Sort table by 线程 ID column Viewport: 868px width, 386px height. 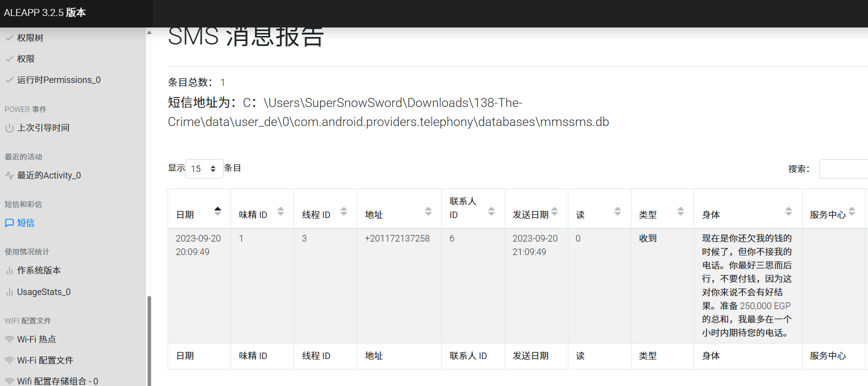[x=325, y=209]
